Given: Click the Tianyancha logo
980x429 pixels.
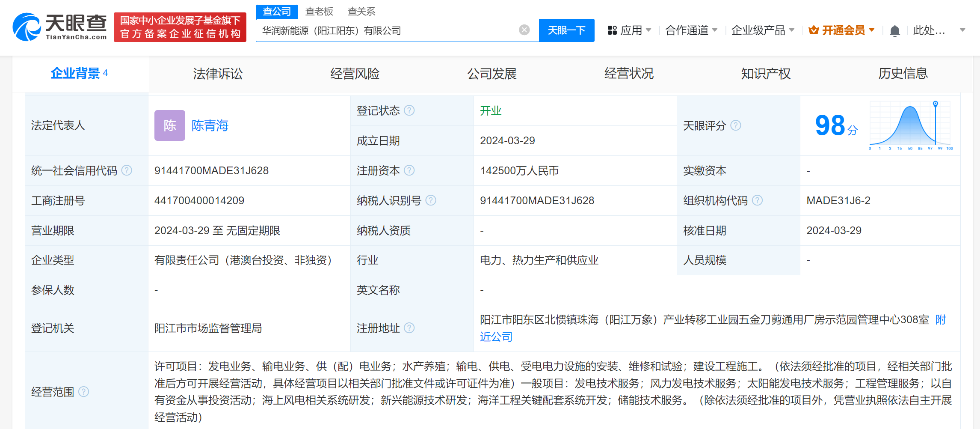Looking at the screenshot, I should (x=60, y=27).
